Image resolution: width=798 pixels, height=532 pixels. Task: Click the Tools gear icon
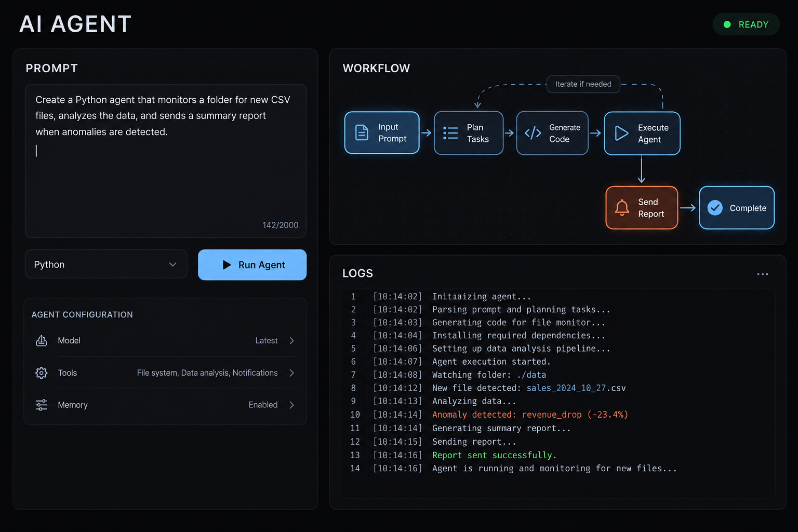pos(42,373)
